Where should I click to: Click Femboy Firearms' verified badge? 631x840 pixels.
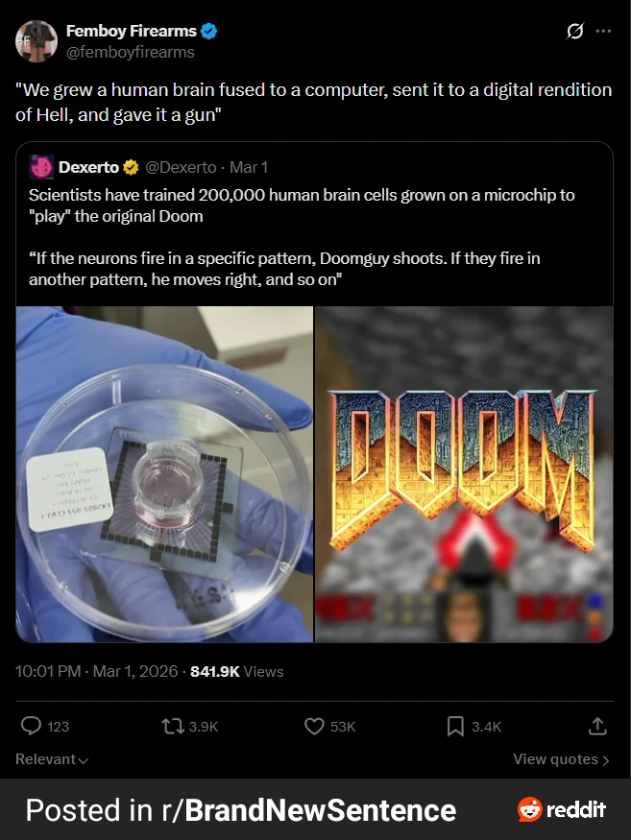(209, 30)
